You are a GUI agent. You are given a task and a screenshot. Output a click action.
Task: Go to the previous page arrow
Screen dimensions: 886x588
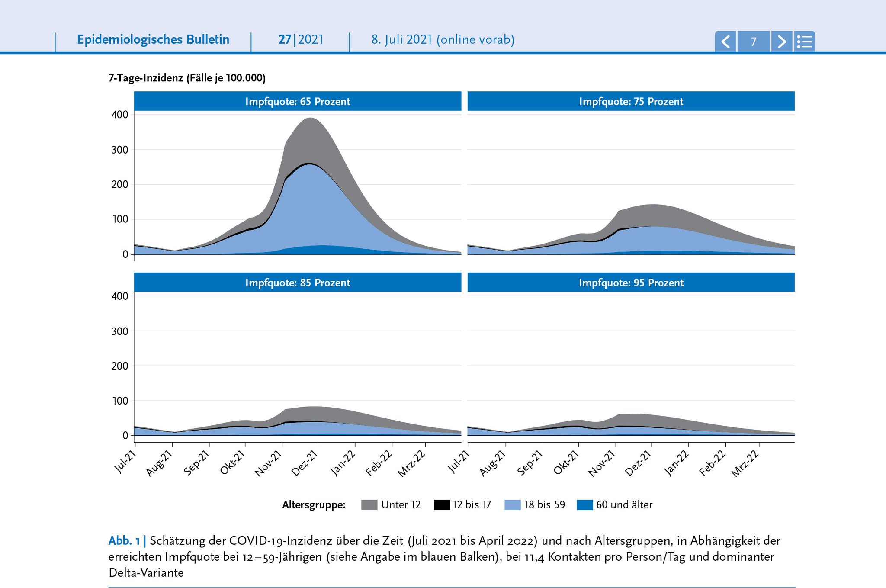click(725, 42)
